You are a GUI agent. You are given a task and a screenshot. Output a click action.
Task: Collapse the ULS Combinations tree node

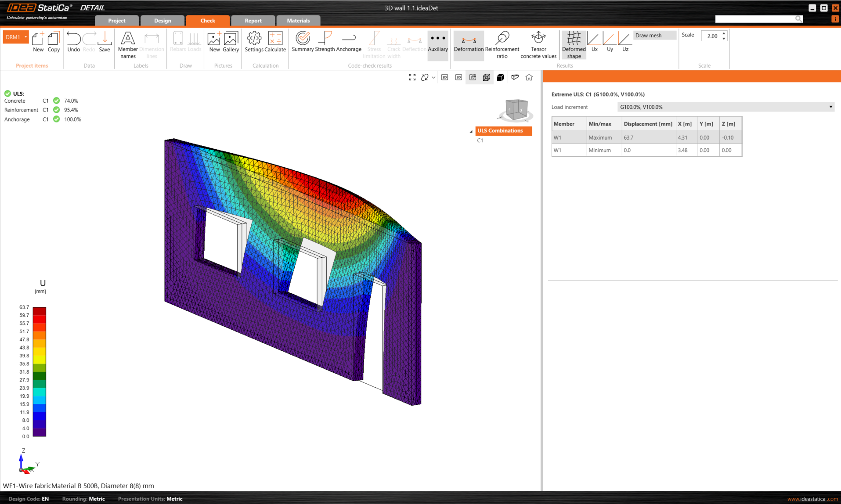471,131
